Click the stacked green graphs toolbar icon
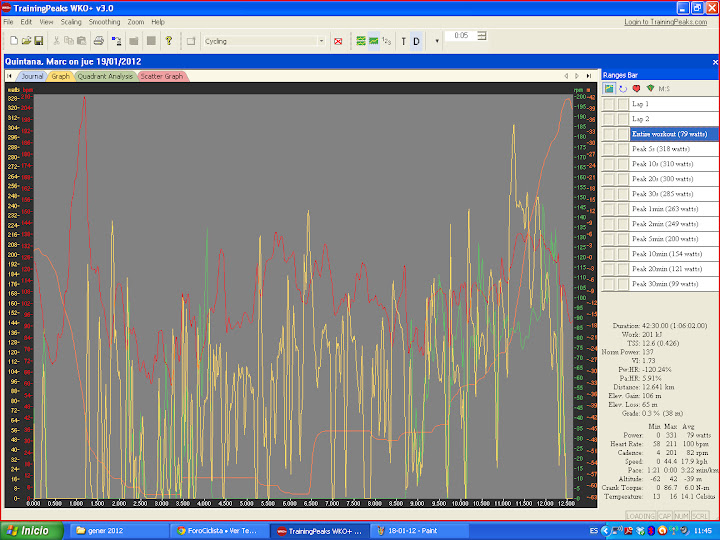720x540 pixels. pyautogui.click(x=361, y=41)
